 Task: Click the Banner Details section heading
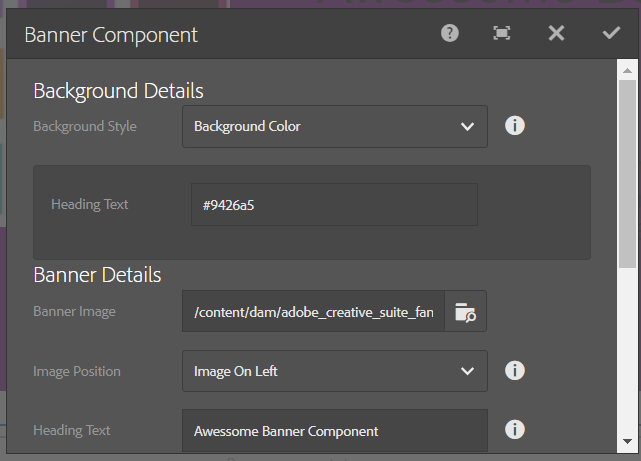[97, 275]
